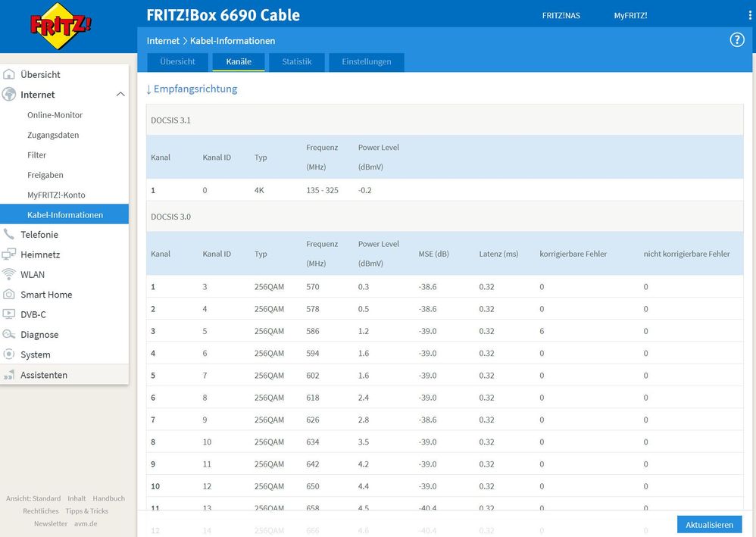
Task: Switch to the Statistik tab
Action: [296, 62]
